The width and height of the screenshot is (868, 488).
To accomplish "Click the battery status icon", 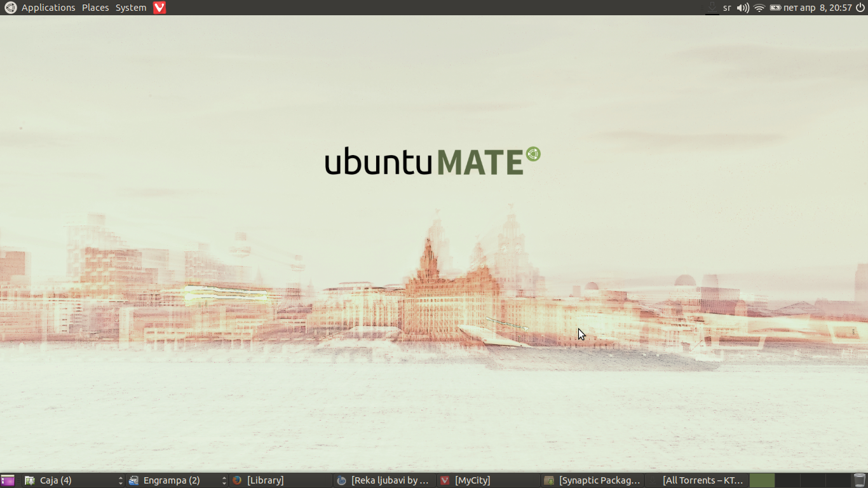I will (x=775, y=8).
